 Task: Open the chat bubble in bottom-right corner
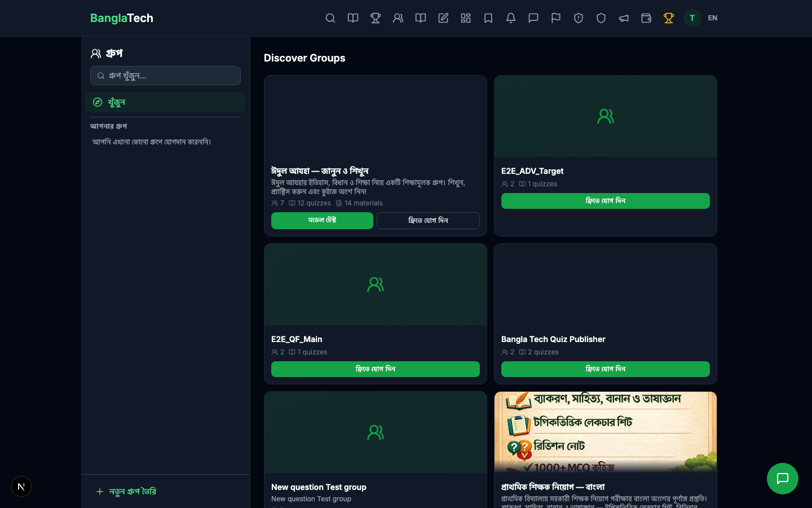(783, 479)
